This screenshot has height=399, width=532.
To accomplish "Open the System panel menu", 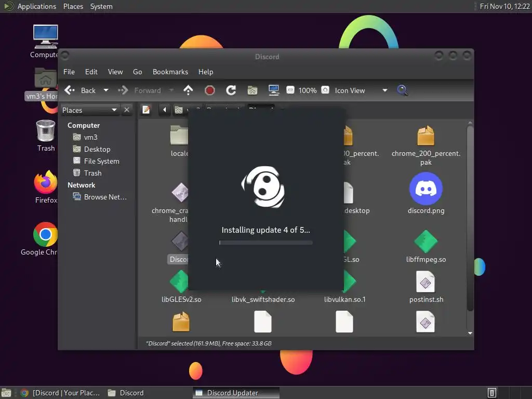I will click(x=101, y=6).
